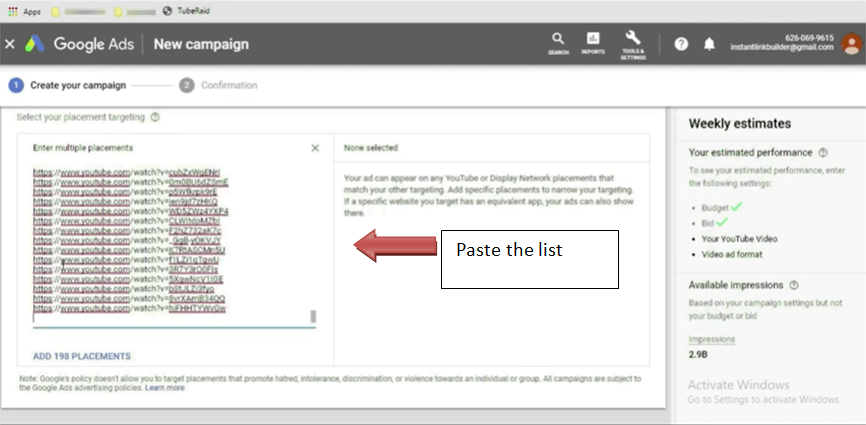Select step 2 Confirmation
Viewport: 866px width, 425px height.
[219, 86]
